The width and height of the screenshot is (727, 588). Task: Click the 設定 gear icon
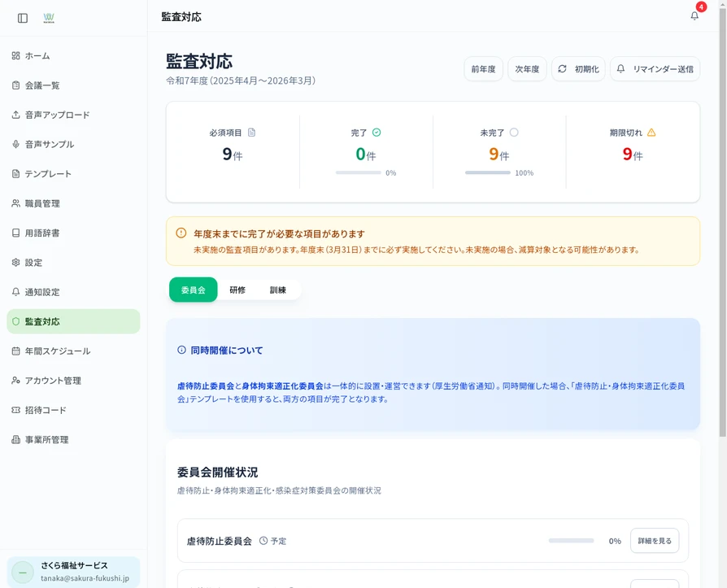[15, 263]
